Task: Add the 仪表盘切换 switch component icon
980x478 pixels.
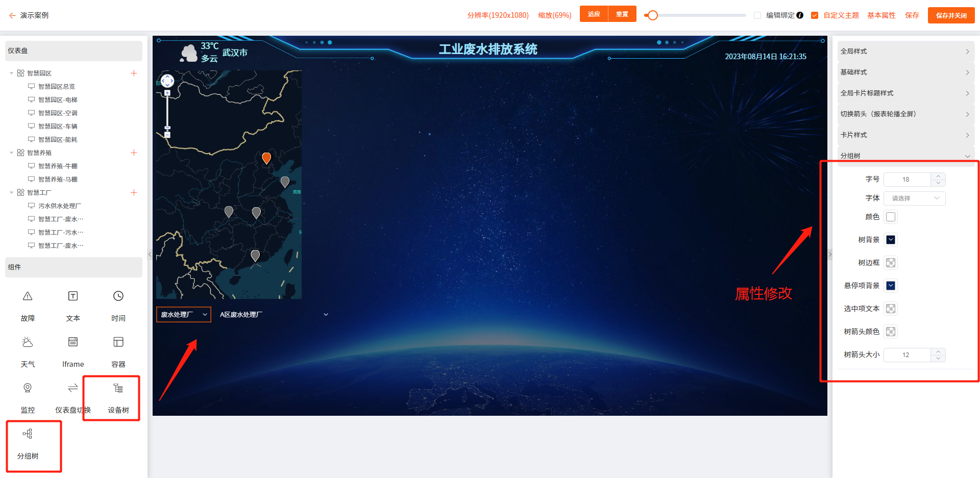Action: click(73, 388)
